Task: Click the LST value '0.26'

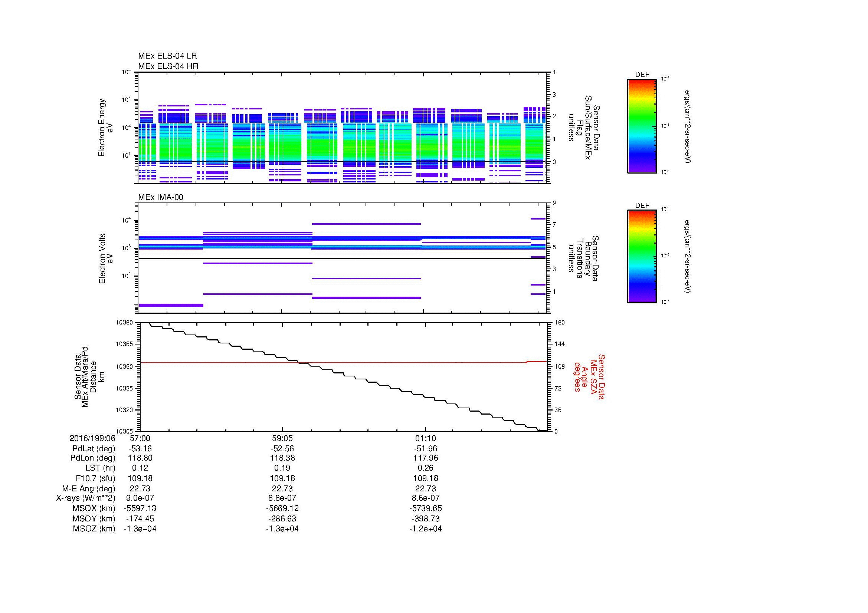Action: point(426,468)
